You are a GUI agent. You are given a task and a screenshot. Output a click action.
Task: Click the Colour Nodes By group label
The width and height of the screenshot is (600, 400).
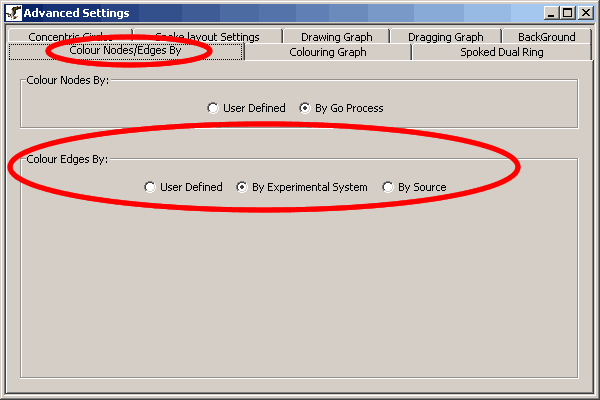pos(67,80)
